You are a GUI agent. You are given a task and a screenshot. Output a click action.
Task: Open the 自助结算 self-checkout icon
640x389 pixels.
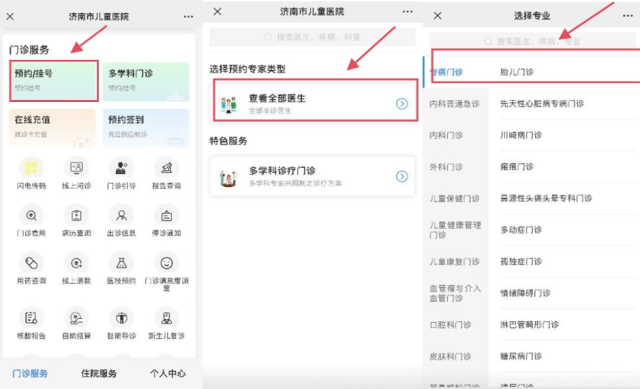(x=76, y=318)
